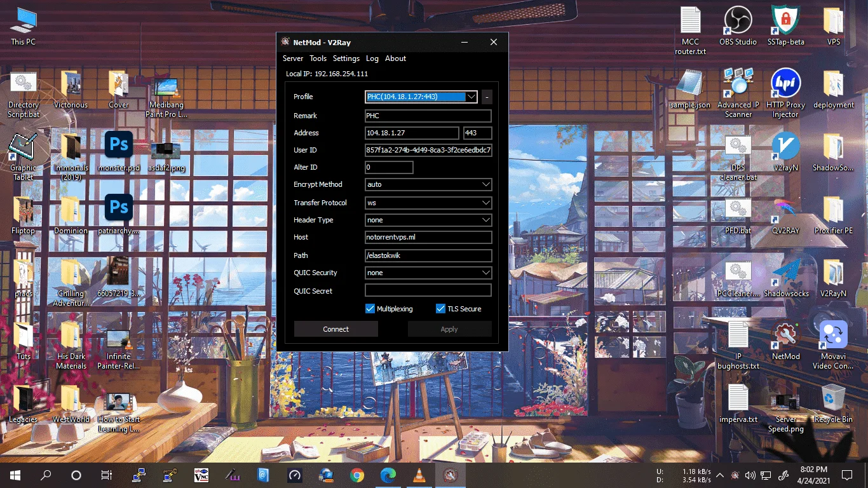The height and width of the screenshot is (488, 868).
Task: Select the NetMod desktop shortcut
Action: [786, 341]
